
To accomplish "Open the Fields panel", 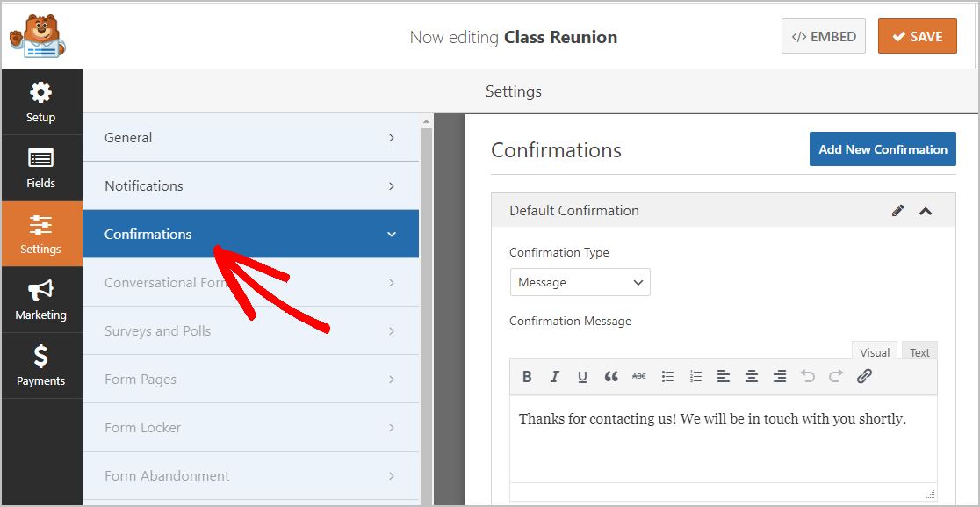I will coord(40,168).
